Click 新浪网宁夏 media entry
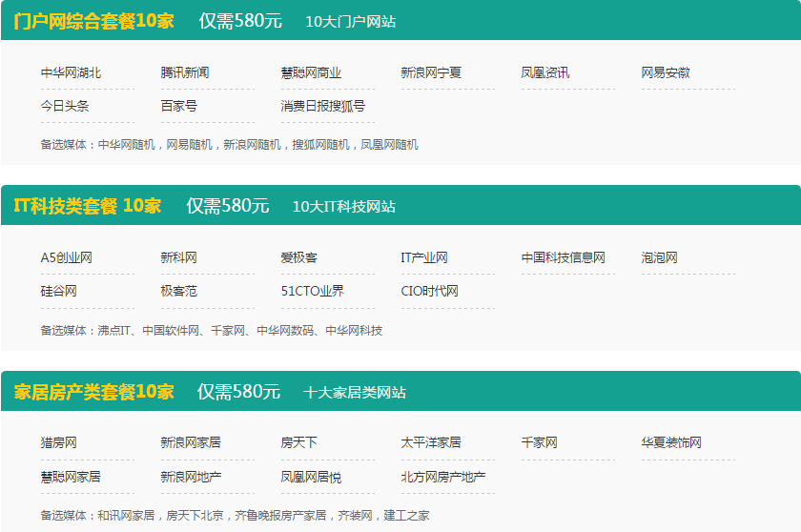 [x=431, y=72]
